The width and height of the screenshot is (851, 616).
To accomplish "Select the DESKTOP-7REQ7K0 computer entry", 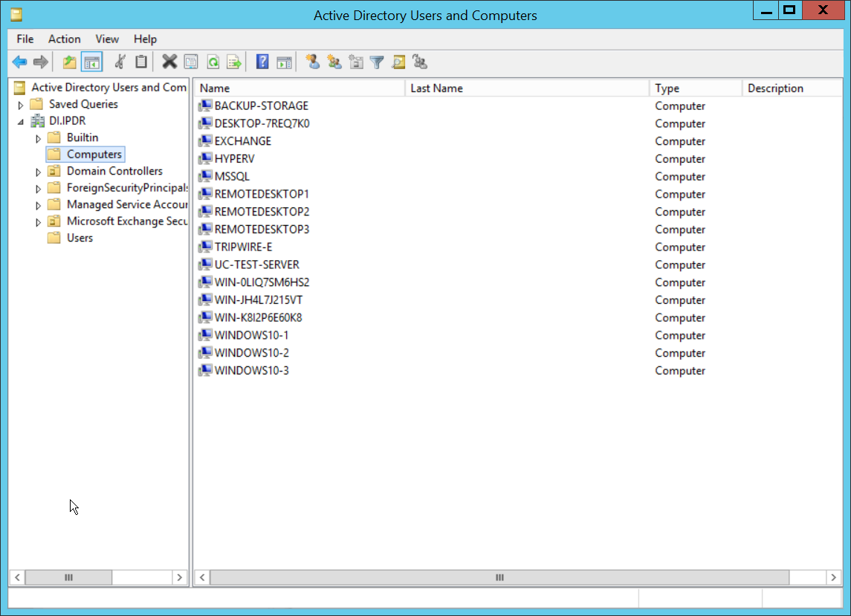I will click(262, 123).
